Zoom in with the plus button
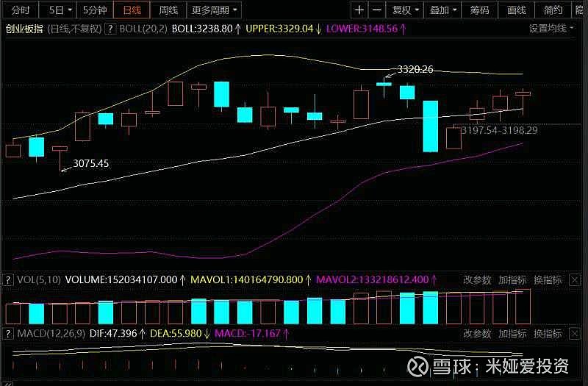 tap(359, 10)
